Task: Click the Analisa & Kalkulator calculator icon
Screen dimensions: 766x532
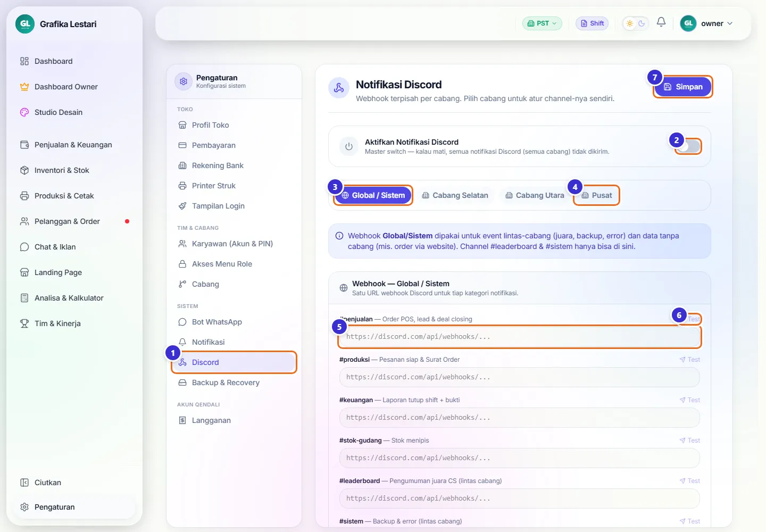Action: tap(24, 298)
